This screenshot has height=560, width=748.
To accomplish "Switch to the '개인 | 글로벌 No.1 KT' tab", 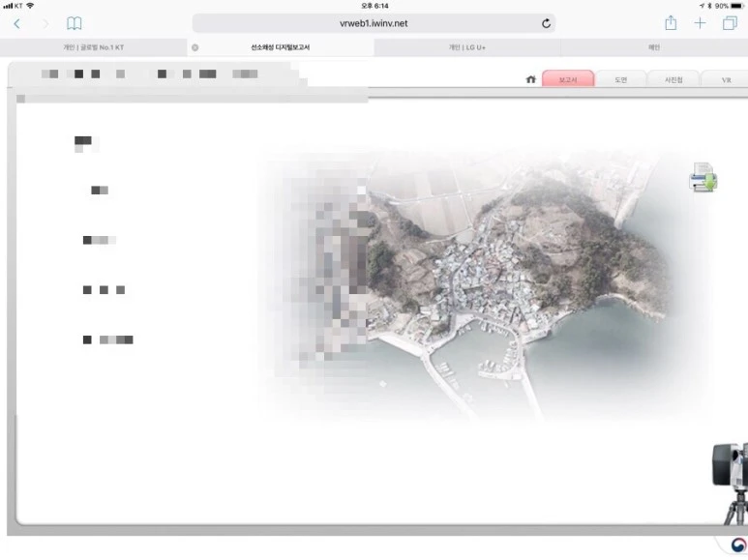I will [x=94, y=47].
